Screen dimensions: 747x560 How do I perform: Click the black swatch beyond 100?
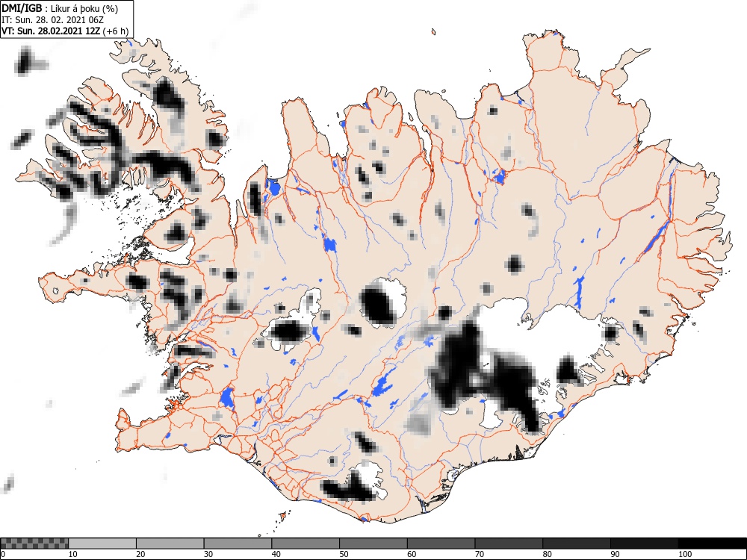point(712,544)
